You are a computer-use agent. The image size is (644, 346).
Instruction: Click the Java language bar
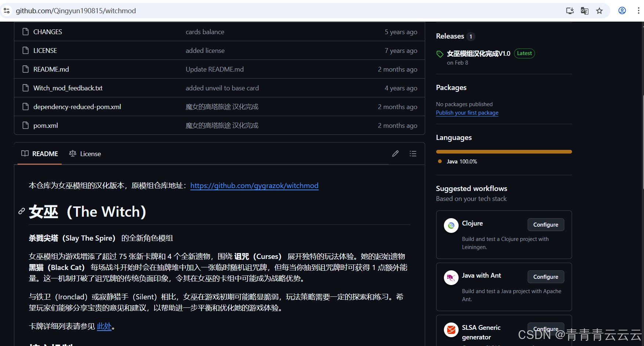tap(504, 152)
